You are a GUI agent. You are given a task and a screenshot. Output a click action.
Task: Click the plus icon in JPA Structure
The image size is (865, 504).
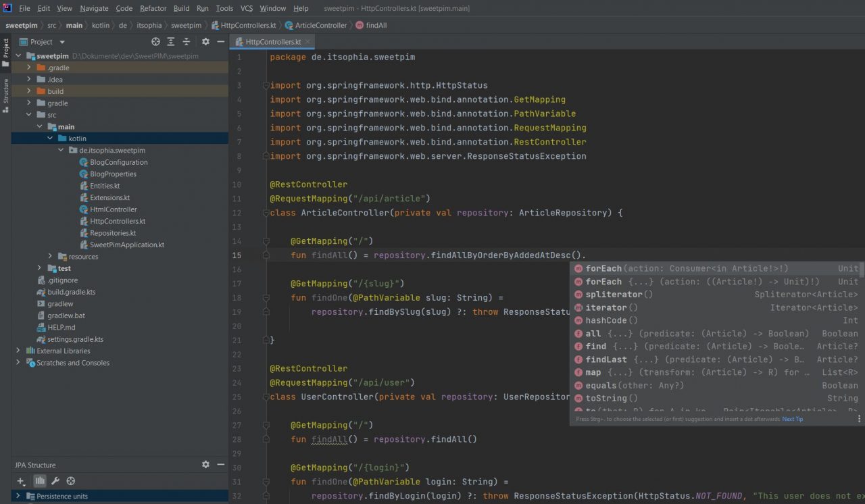coord(21,481)
